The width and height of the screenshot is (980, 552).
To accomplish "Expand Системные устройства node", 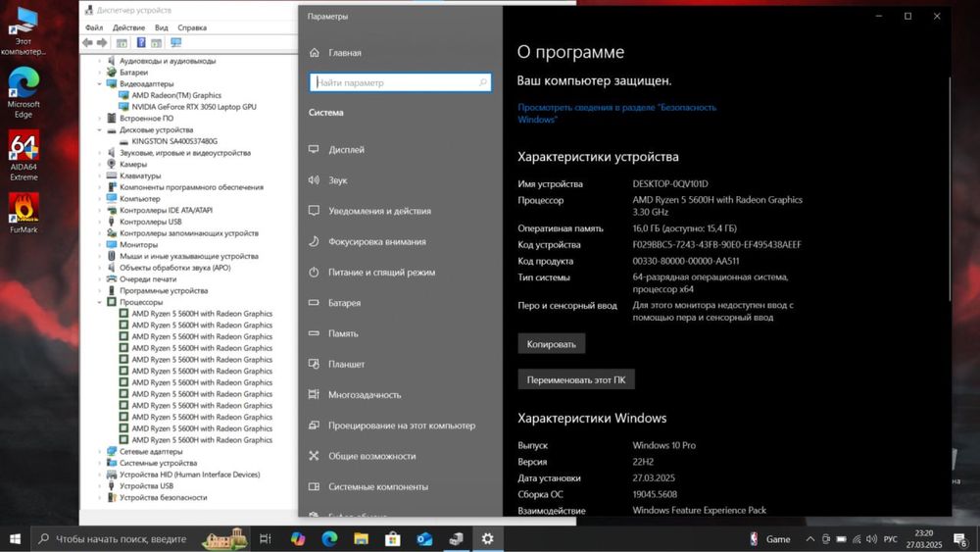I will [99, 463].
